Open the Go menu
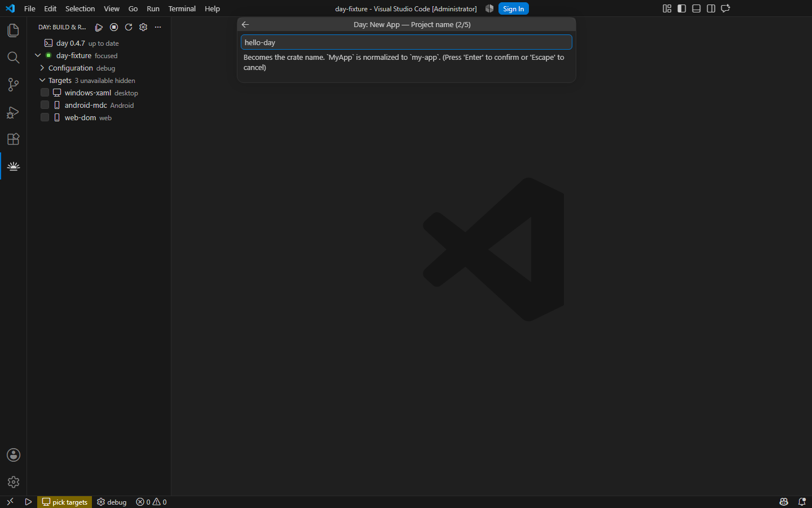 (x=133, y=8)
